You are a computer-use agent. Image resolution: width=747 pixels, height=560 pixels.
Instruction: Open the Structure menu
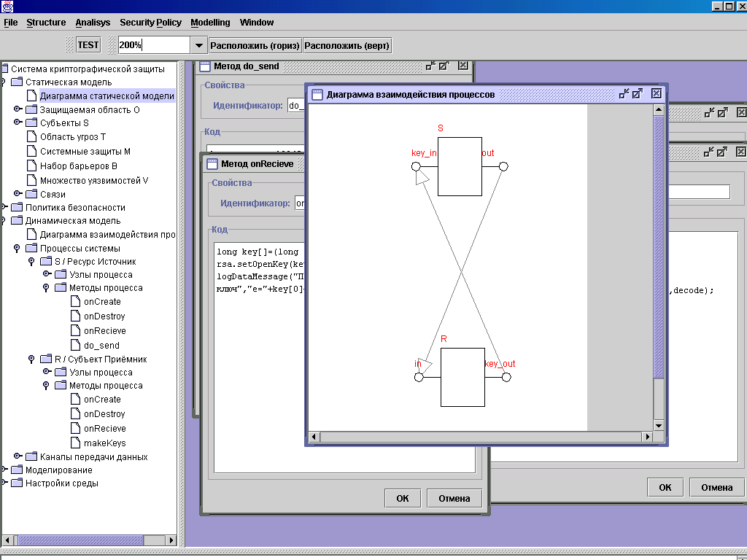[46, 23]
